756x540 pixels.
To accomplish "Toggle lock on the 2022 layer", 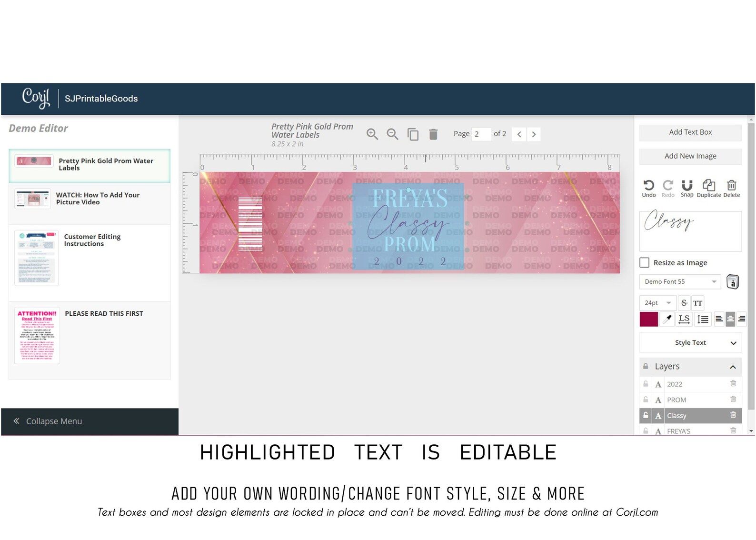I will (x=646, y=384).
